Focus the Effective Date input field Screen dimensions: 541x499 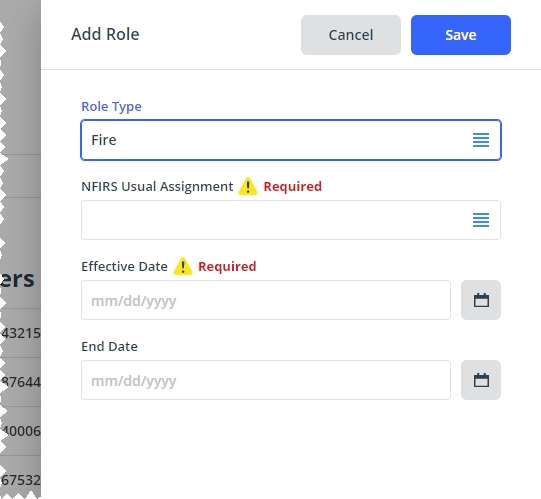coord(266,300)
